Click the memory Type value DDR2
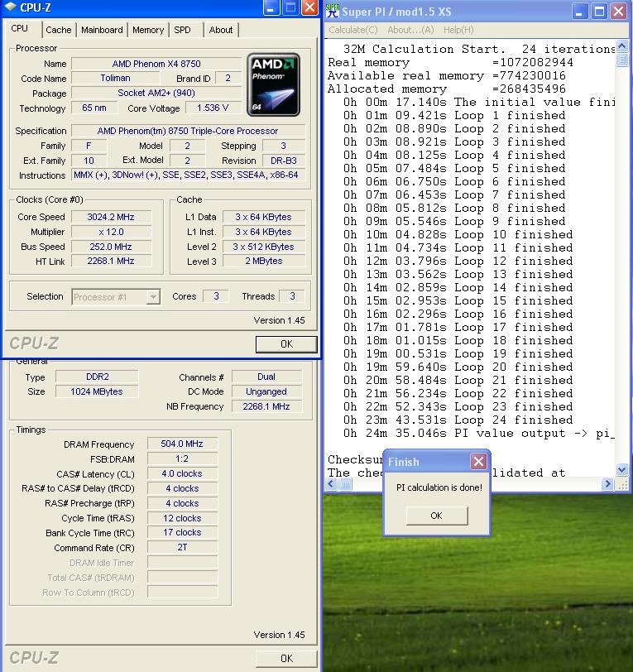 (98, 377)
